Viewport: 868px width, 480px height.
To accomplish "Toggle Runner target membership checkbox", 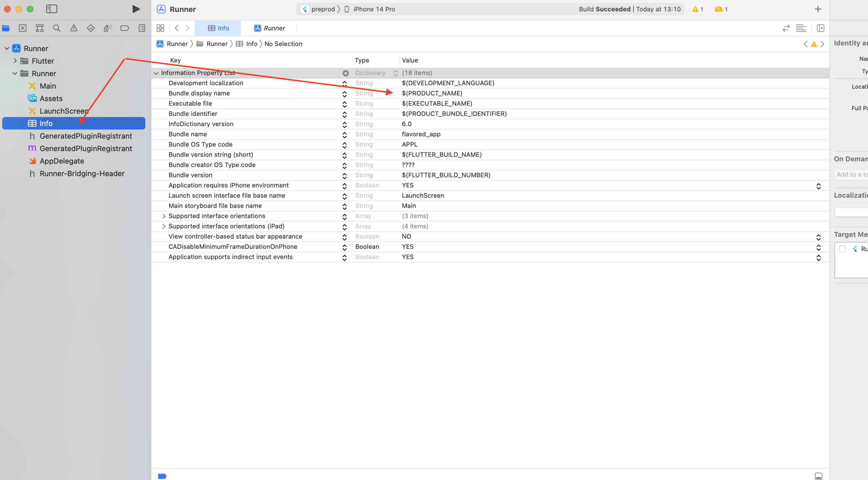I will 842,249.
